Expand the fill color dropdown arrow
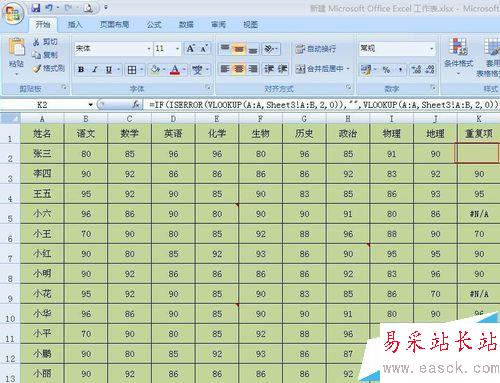Screen dimensions: 500x383 tap(164, 69)
